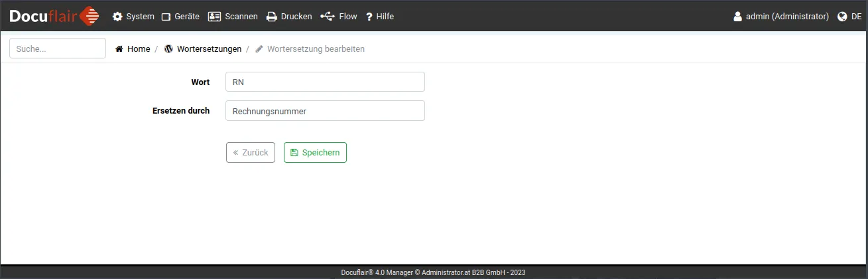This screenshot has width=868, height=279.
Task: Click the Docuflair 4.0 Manager footer text
Action: [x=433, y=272]
